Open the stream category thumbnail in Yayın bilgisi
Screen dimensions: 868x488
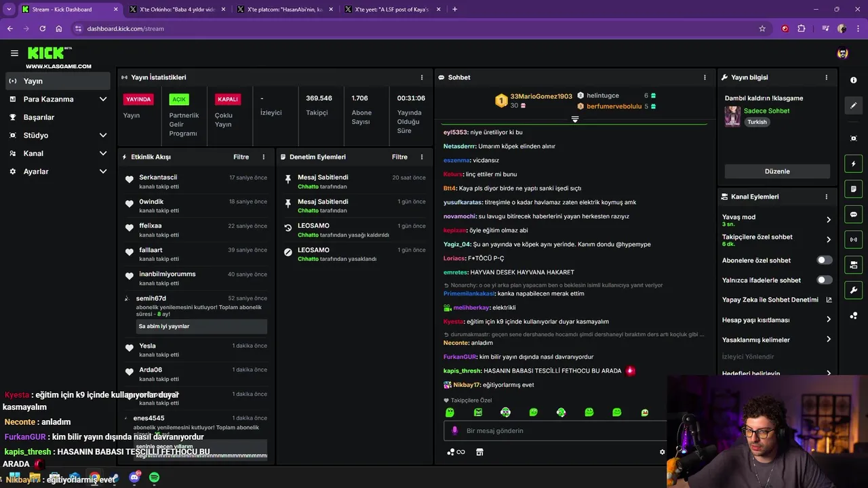click(732, 116)
